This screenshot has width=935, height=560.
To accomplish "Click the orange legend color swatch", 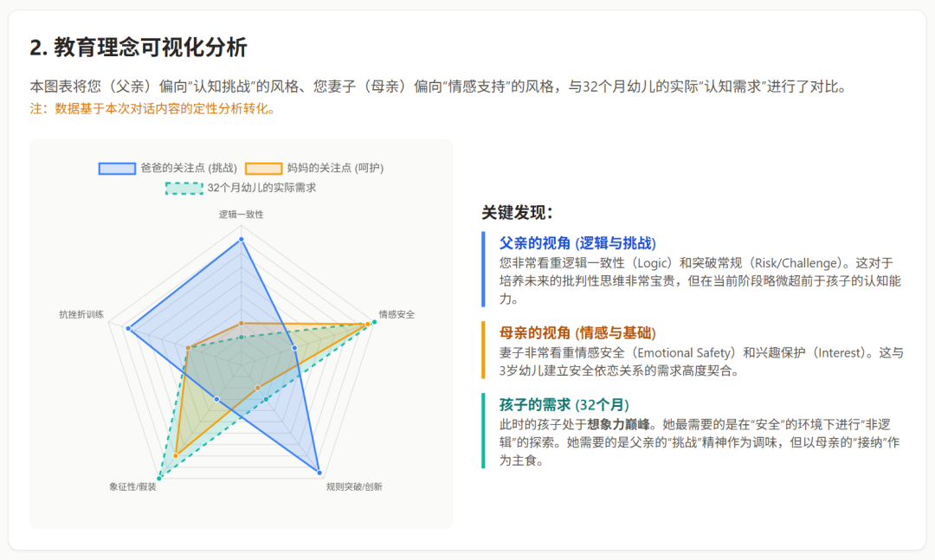I will (263, 168).
